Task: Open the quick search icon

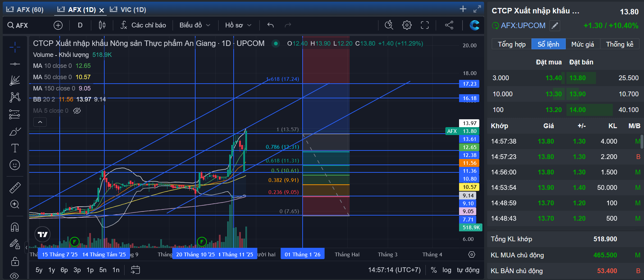Action: point(389,25)
